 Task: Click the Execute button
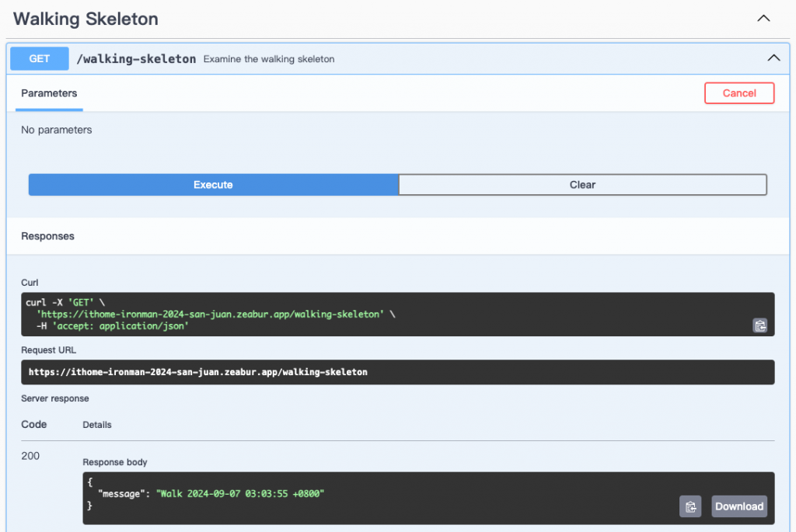213,185
